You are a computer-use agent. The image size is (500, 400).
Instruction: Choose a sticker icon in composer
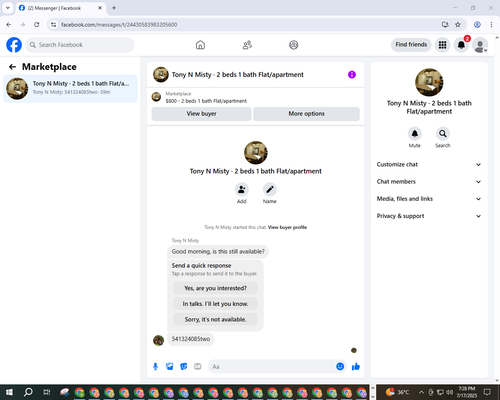point(184,367)
